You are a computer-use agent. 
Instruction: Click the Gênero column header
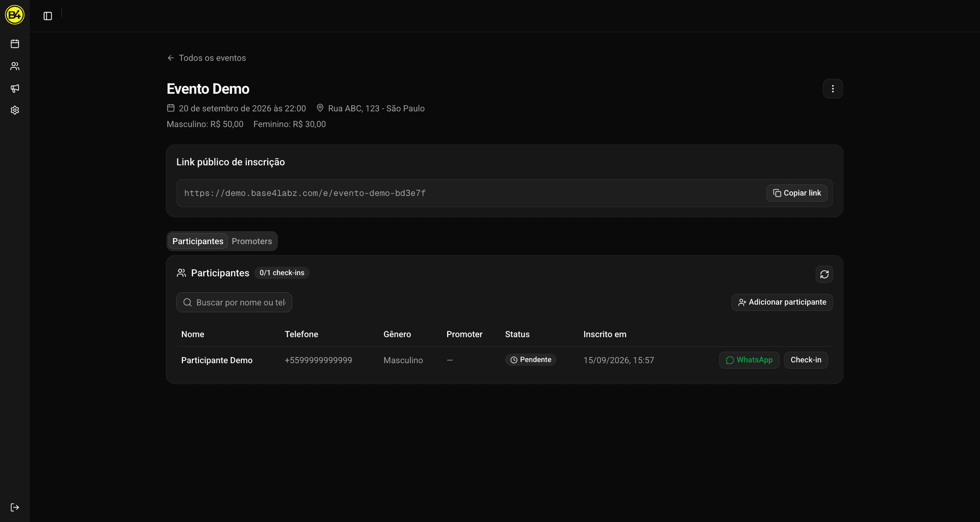[x=397, y=334]
